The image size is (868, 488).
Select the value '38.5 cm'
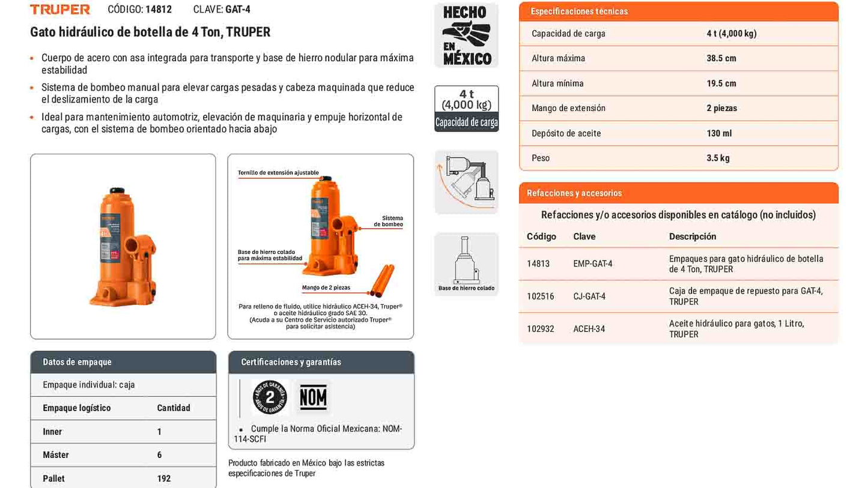(x=721, y=58)
